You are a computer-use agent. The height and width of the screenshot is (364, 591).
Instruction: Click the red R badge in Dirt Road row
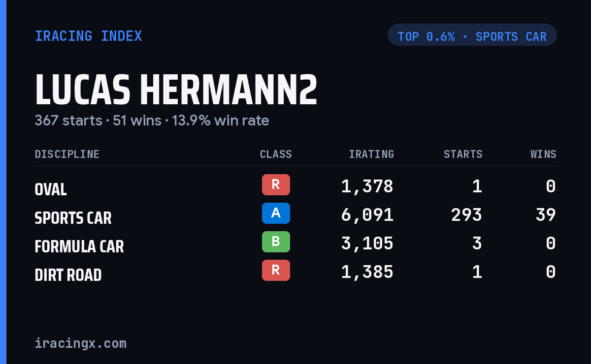276,270
